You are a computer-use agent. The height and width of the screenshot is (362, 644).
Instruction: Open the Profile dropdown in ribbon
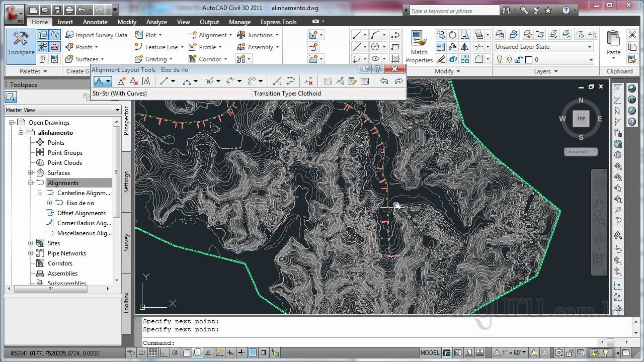pos(205,47)
